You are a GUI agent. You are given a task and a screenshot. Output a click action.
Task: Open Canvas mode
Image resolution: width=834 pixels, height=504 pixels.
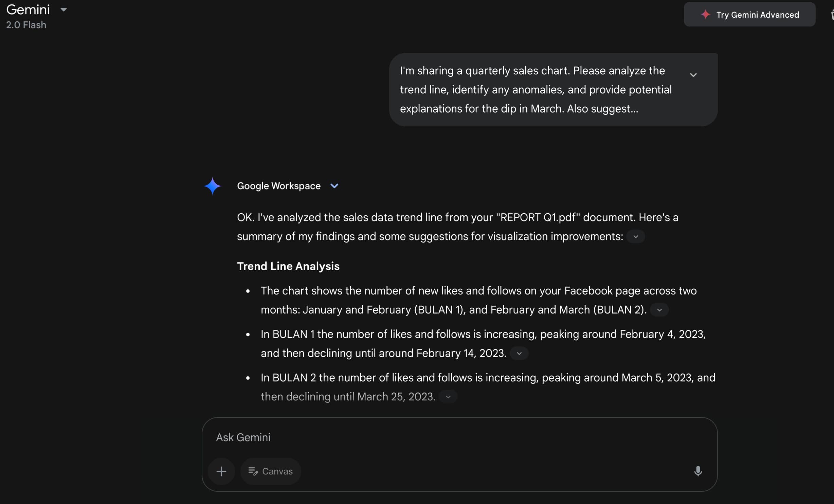tap(270, 471)
